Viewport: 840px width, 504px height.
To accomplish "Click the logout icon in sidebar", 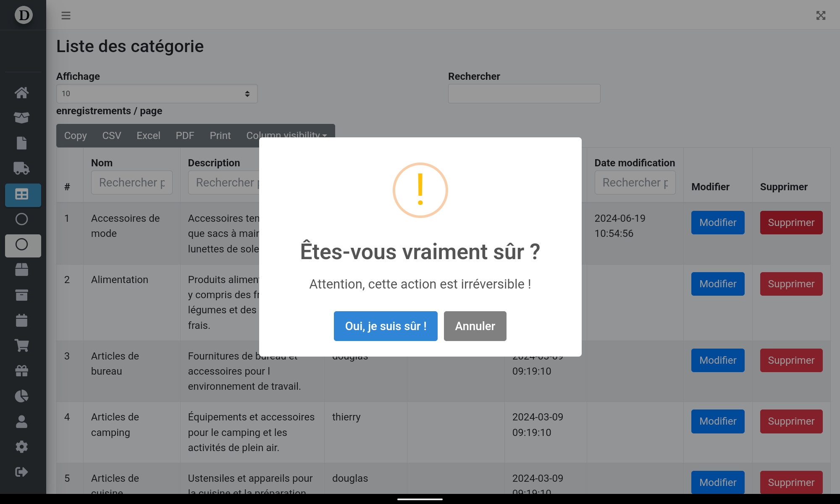I will (22, 472).
